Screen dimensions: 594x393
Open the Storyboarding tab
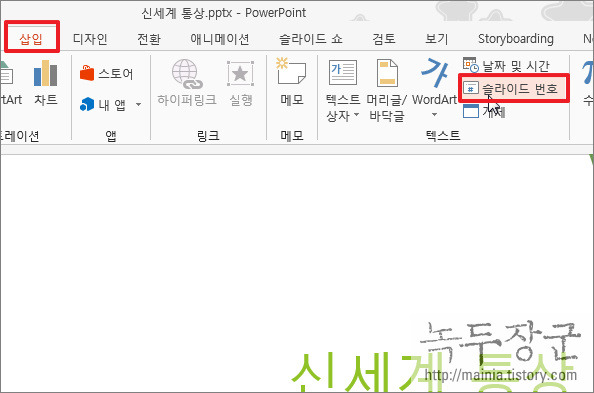[516, 39]
